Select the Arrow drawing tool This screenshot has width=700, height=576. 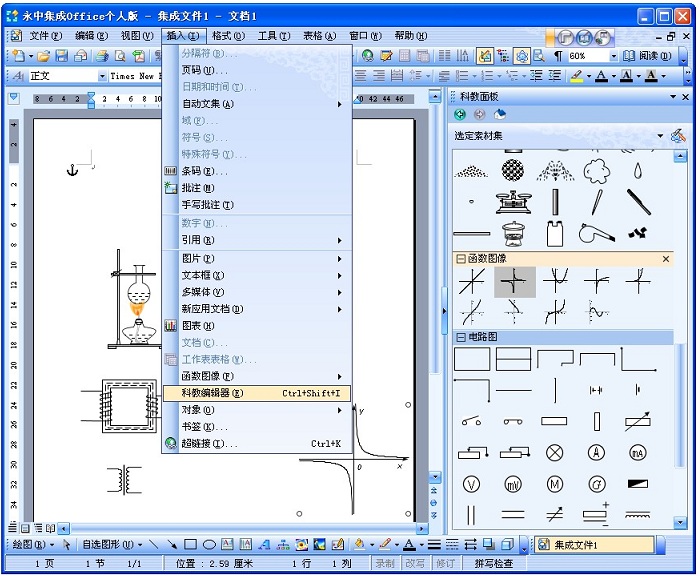tap(171, 544)
